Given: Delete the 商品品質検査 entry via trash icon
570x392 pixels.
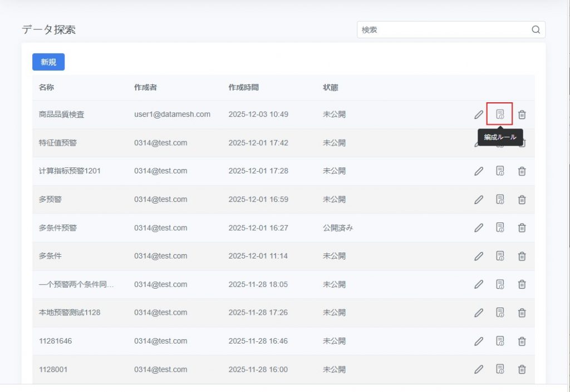Looking at the screenshot, I should [522, 115].
